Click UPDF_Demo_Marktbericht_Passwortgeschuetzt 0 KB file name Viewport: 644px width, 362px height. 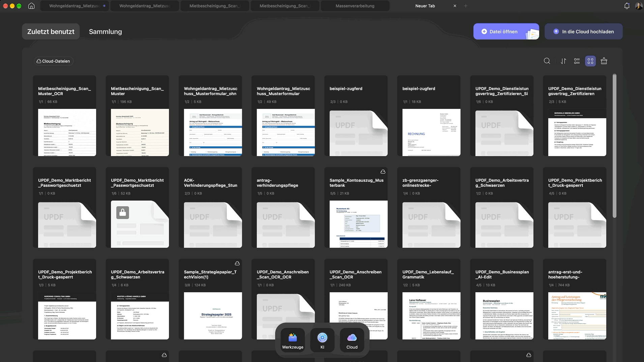[64, 183]
